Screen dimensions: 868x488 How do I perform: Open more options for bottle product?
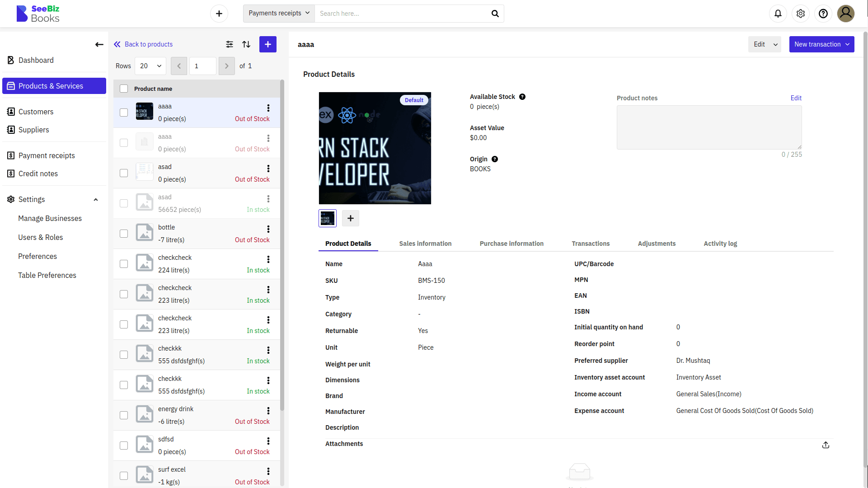[x=268, y=229]
